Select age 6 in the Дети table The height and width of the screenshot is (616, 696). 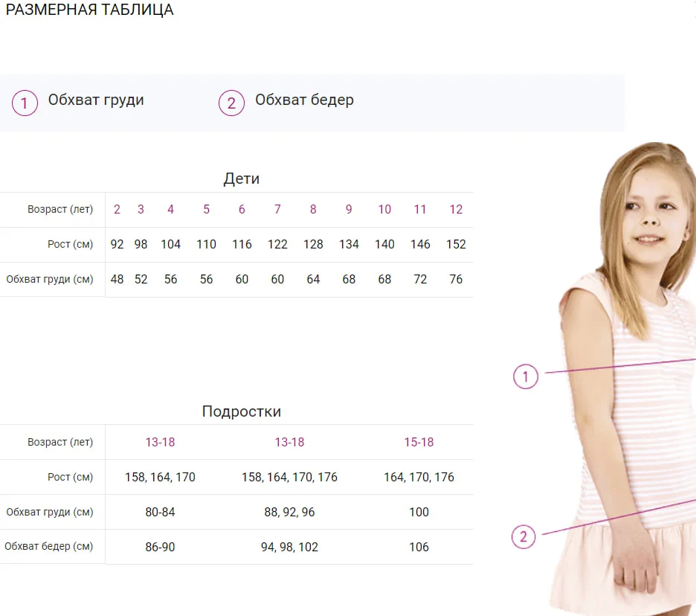[x=242, y=209]
